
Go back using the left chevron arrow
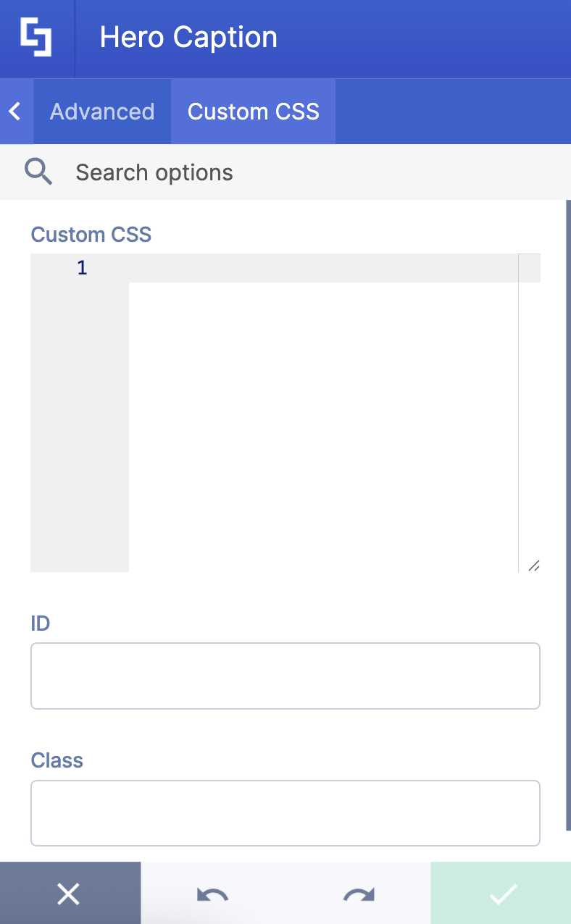click(14, 111)
